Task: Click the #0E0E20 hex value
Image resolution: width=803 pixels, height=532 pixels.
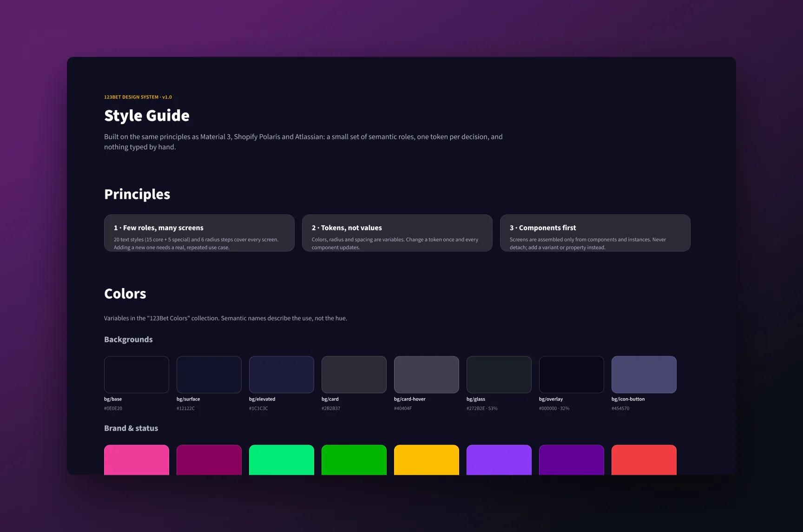Action: pyautogui.click(x=113, y=408)
